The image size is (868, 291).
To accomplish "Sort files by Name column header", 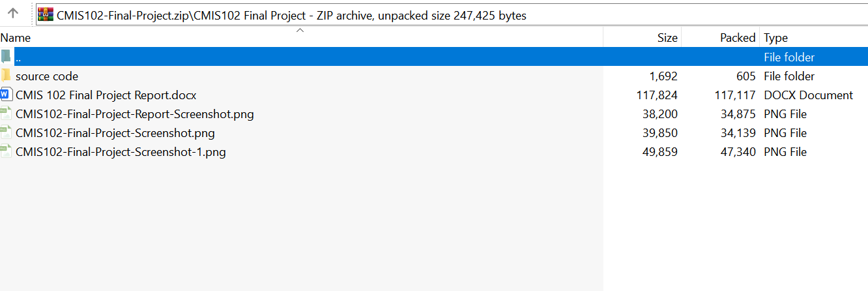I will tap(16, 38).
